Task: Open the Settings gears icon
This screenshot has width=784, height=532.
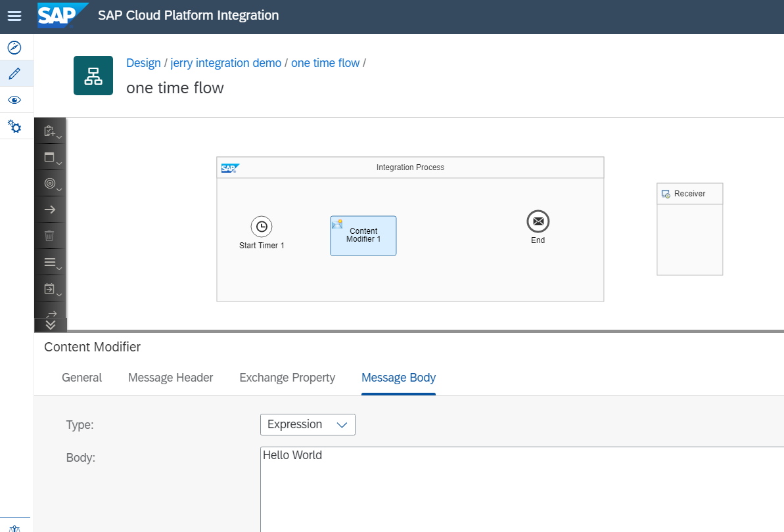Action: [14, 126]
